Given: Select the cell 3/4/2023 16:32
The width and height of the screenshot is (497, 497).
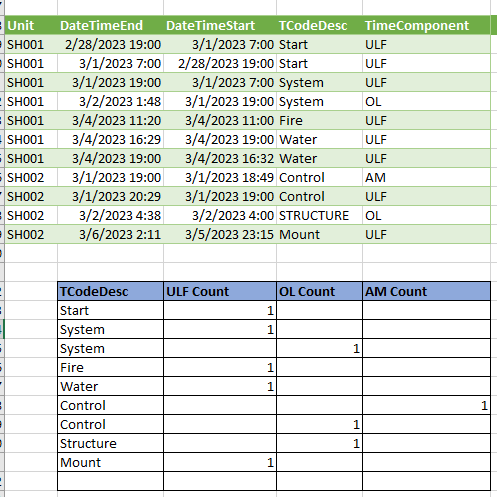Looking at the screenshot, I should click(220, 158).
